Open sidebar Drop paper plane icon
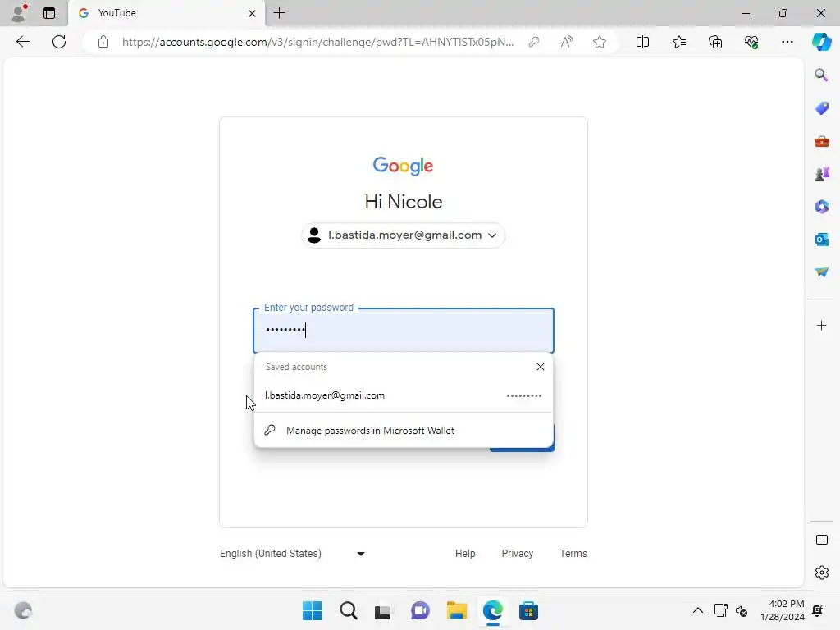The width and height of the screenshot is (840, 630). tap(821, 272)
